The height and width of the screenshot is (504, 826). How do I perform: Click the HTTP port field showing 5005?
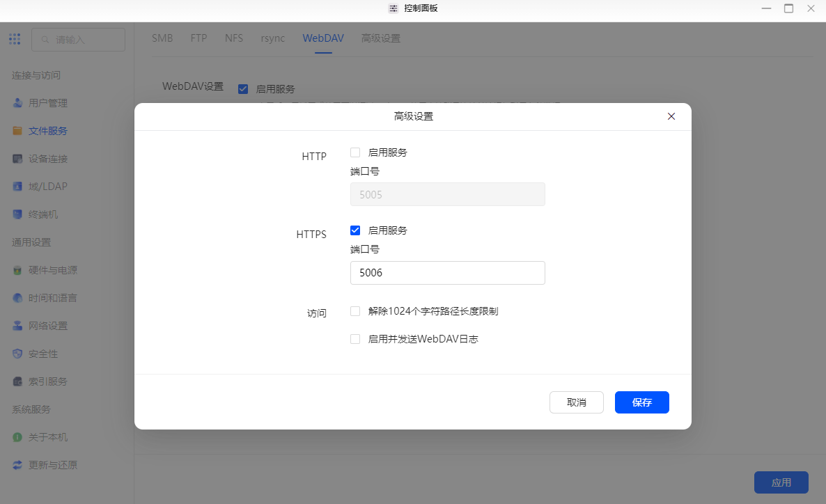pyautogui.click(x=448, y=194)
